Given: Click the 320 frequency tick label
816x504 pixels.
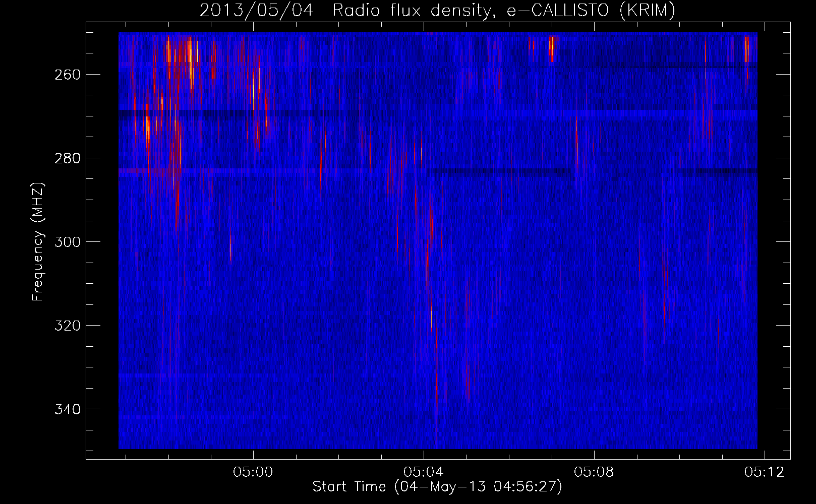Looking at the screenshot, I should [x=67, y=326].
